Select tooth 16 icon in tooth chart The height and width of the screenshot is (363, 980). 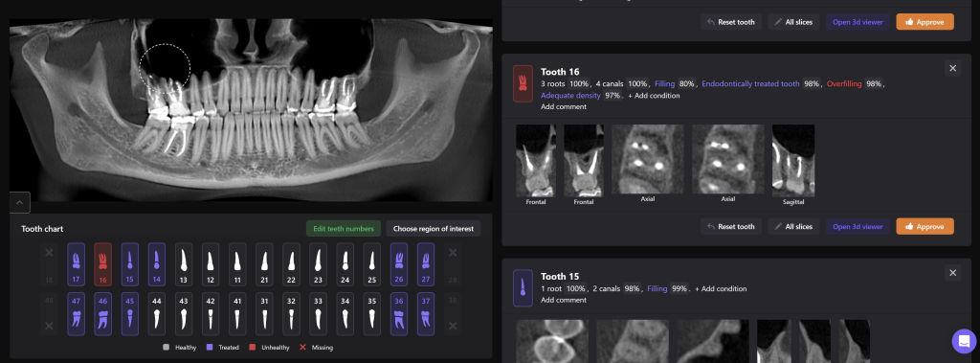point(103,264)
